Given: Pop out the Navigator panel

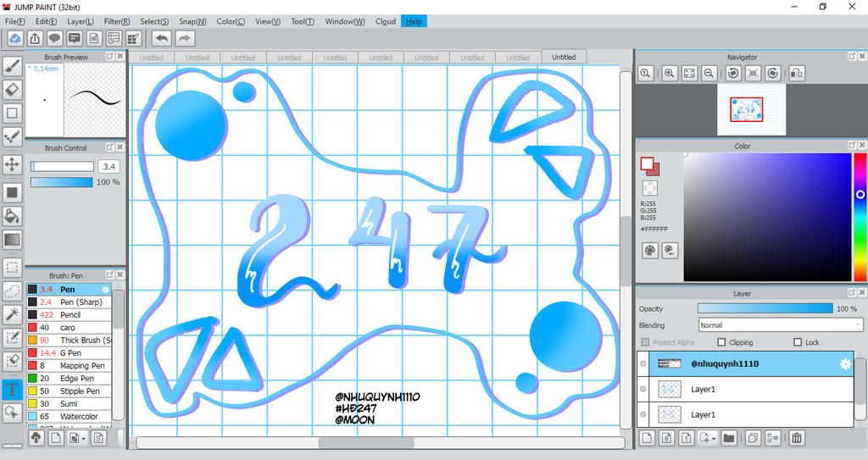Looking at the screenshot, I should coord(852,57).
